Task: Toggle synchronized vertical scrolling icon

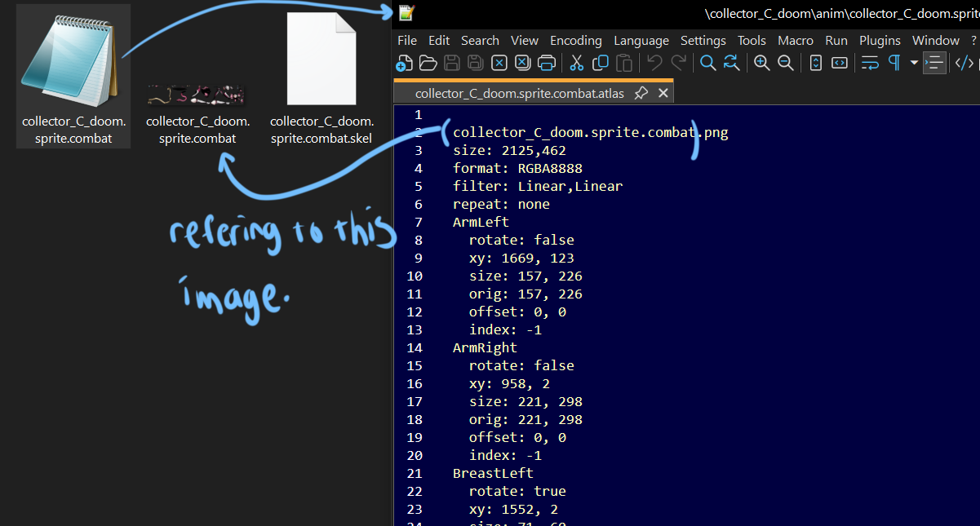Action: tap(815, 63)
